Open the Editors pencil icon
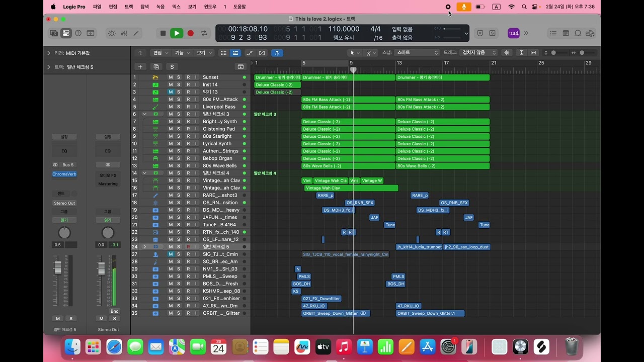The width and height of the screenshot is (644, 362). (x=136, y=33)
